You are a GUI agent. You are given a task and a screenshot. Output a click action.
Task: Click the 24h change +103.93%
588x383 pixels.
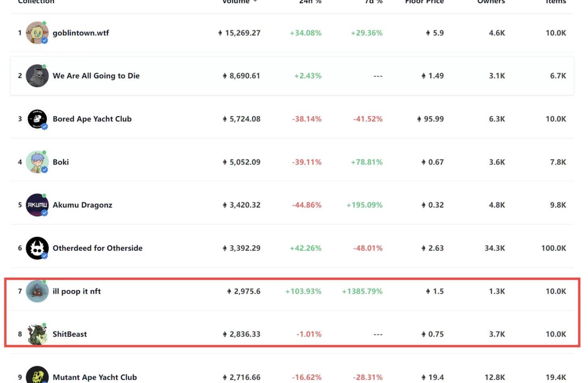tap(303, 291)
